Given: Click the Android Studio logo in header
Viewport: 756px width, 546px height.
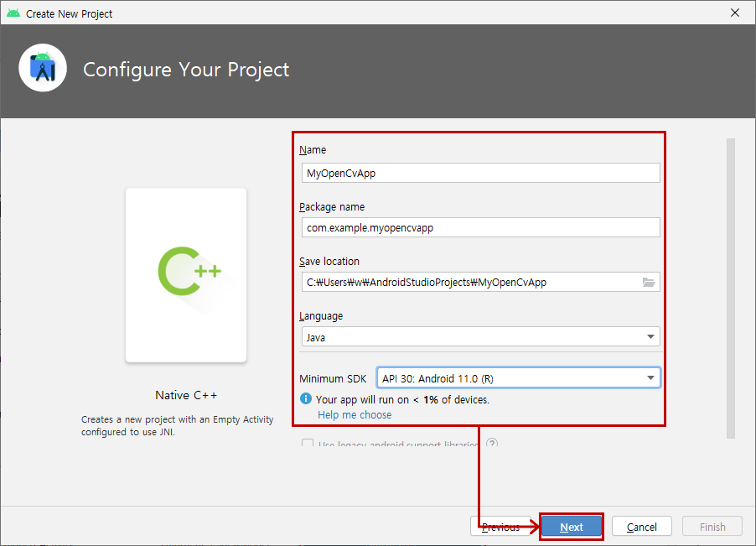Looking at the screenshot, I should pyautogui.click(x=43, y=68).
